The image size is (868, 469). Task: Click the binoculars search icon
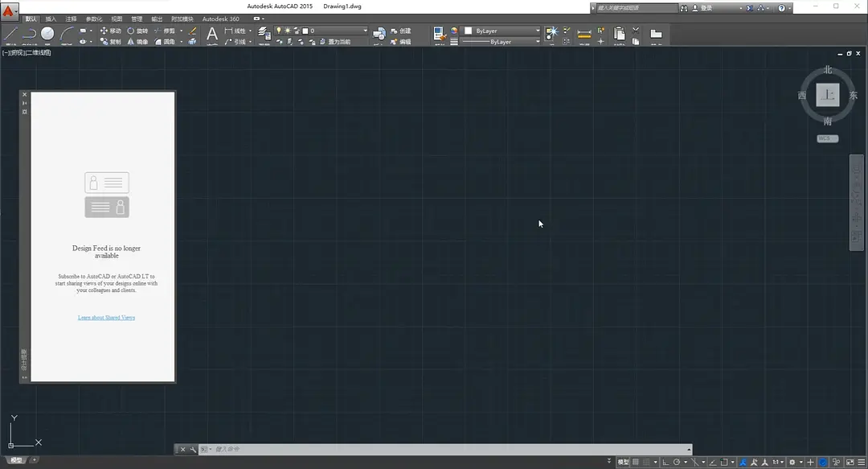684,8
